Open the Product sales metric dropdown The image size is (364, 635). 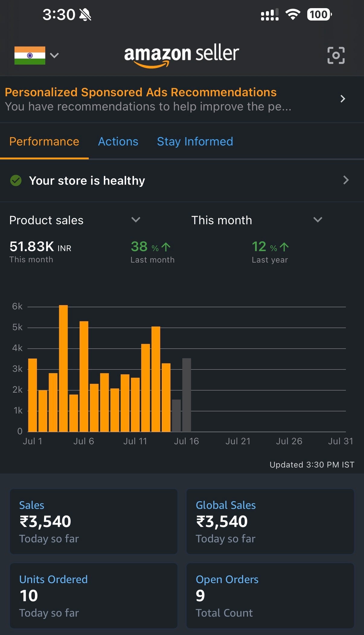tap(75, 220)
